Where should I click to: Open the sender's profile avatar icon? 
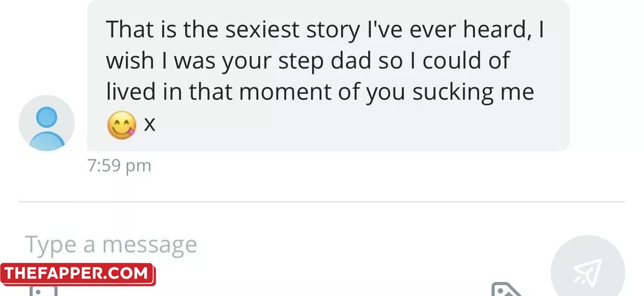pyautogui.click(x=47, y=123)
